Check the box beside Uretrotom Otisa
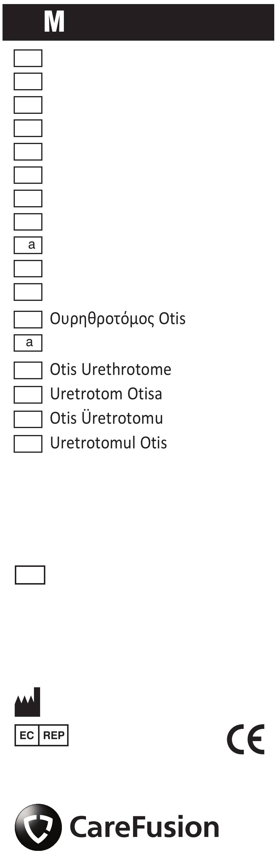 coord(28,395)
